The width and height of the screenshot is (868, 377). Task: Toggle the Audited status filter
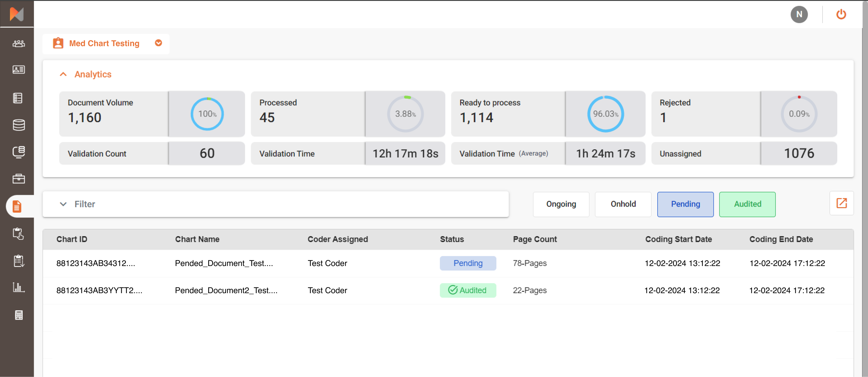[x=747, y=204]
